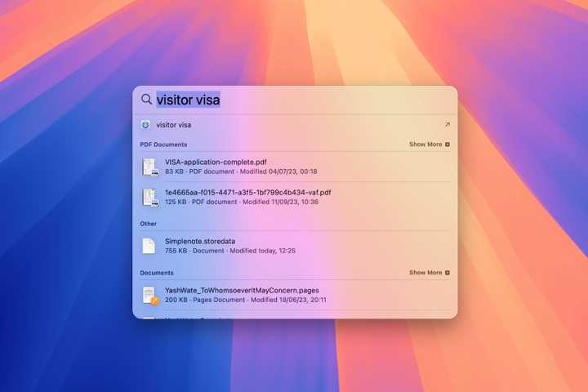
Task: Click the partially visible file icon at the list bottom
Action: point(149,316)
